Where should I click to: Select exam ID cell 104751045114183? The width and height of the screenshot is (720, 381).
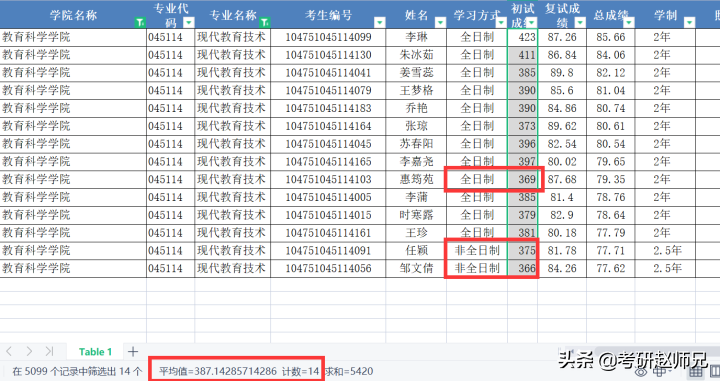click(x=328, y=108)
